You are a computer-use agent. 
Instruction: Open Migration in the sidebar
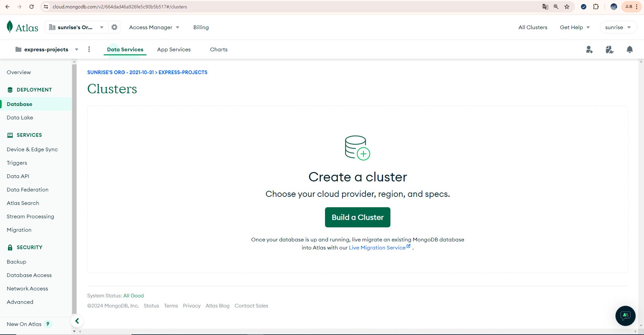click(19, 230)
